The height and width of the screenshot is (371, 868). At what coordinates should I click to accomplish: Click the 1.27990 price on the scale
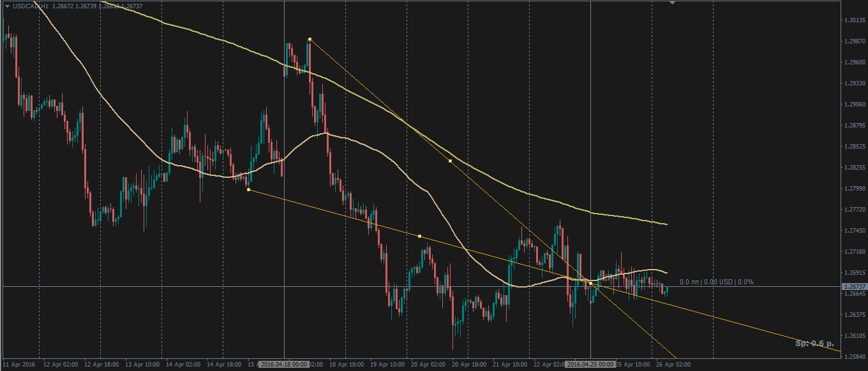[854, 189]
